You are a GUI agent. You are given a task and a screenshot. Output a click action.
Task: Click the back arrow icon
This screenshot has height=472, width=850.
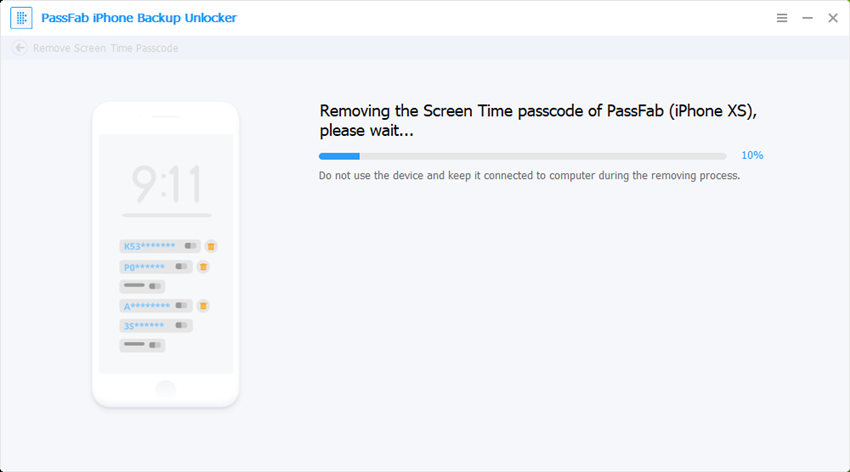[20, 48]
